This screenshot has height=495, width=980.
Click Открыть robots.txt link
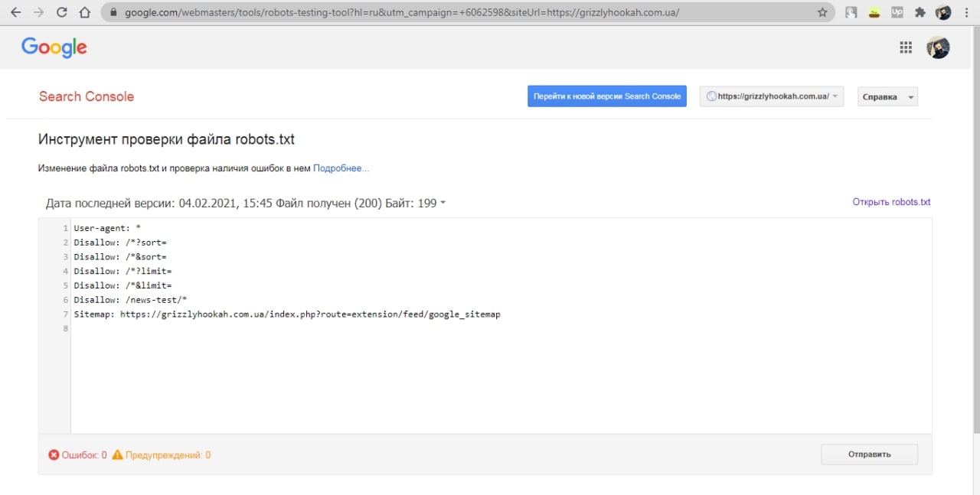click(x=891, y=202)
